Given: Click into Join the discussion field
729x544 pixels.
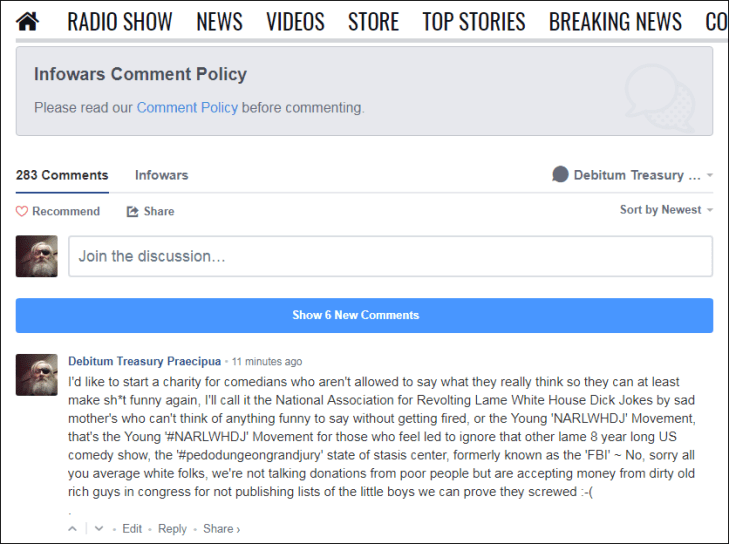Looking at the screenshot, I should [x=390, y=256].
